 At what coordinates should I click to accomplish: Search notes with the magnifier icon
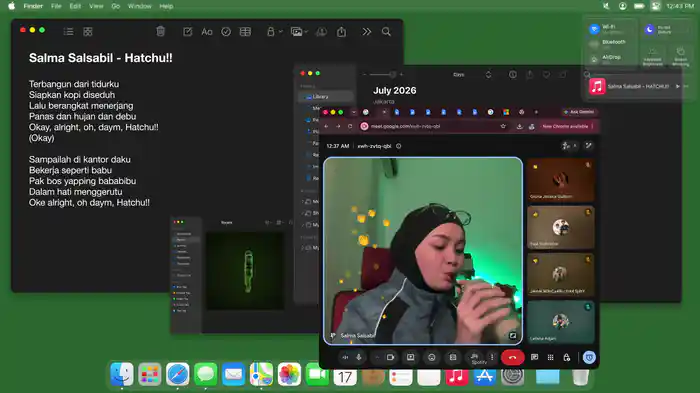pyautogui.click(x=386, y=32)
